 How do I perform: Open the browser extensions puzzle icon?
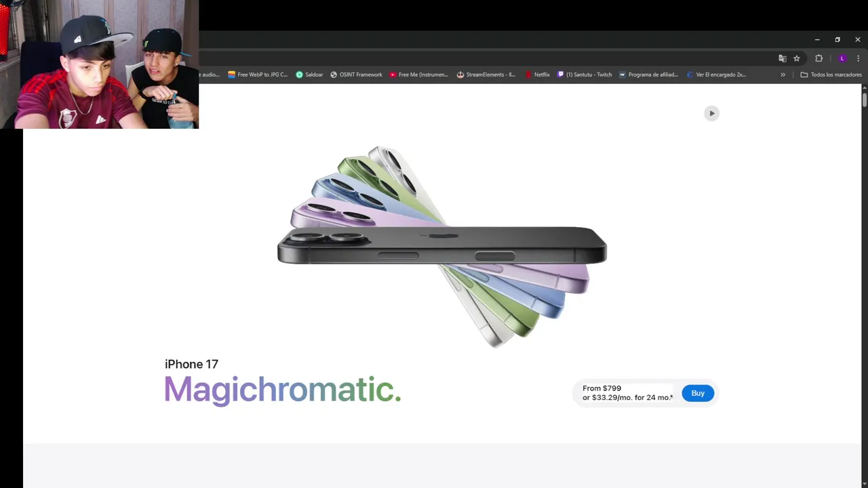point(818,58)
